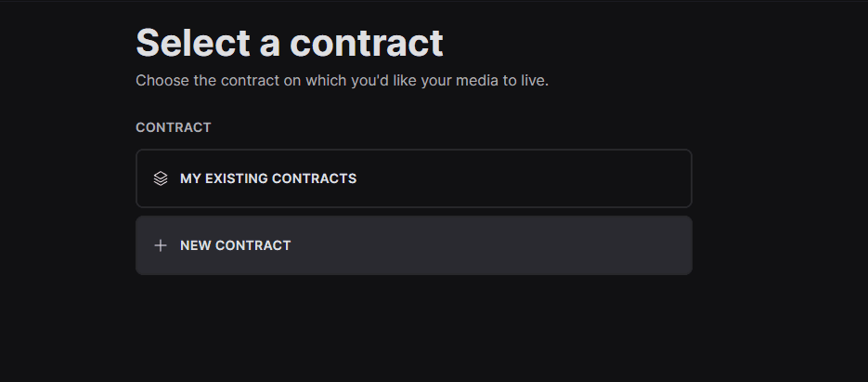The height and width of the screenshot is (382, 868).
Task: Click the "CONTRACT" section label
Action: (x=174, y=127)
